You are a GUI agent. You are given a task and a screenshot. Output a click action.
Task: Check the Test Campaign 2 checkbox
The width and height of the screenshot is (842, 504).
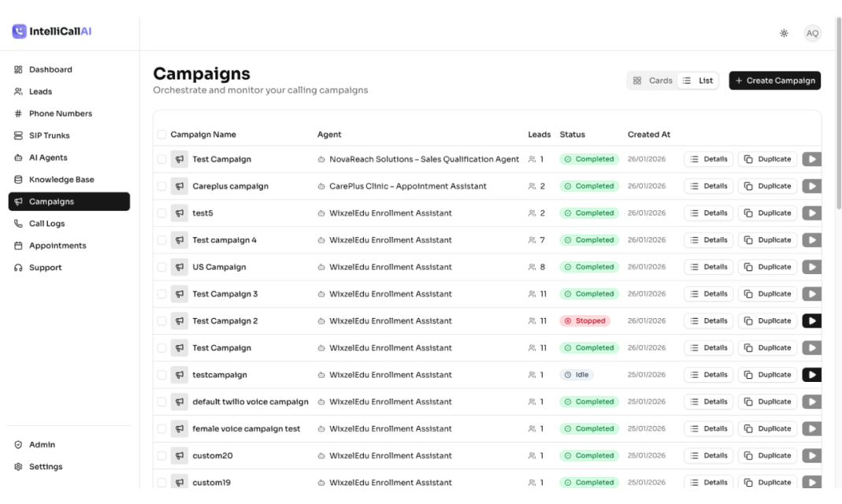tap(161, 321)
